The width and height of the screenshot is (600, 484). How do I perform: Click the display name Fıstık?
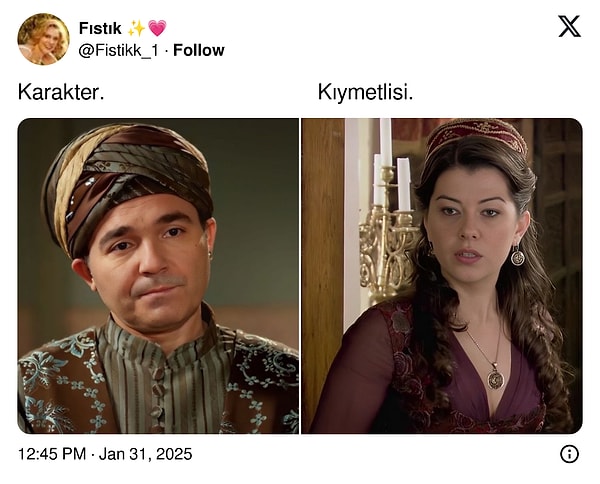tap(100, 28)
